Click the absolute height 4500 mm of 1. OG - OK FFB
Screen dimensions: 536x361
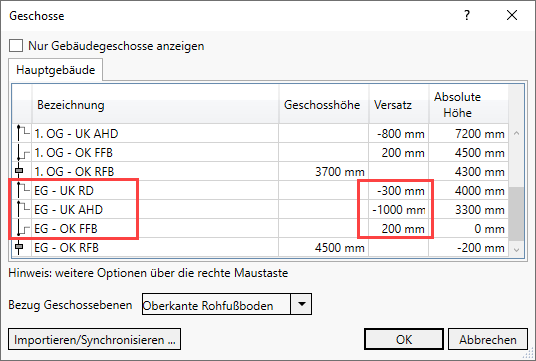coord(468,152)
